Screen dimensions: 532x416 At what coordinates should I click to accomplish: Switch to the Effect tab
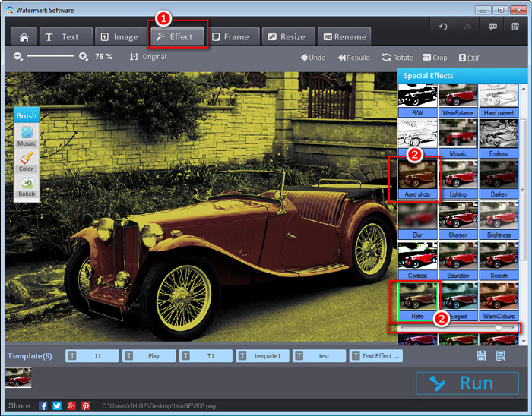coord(176,36)
